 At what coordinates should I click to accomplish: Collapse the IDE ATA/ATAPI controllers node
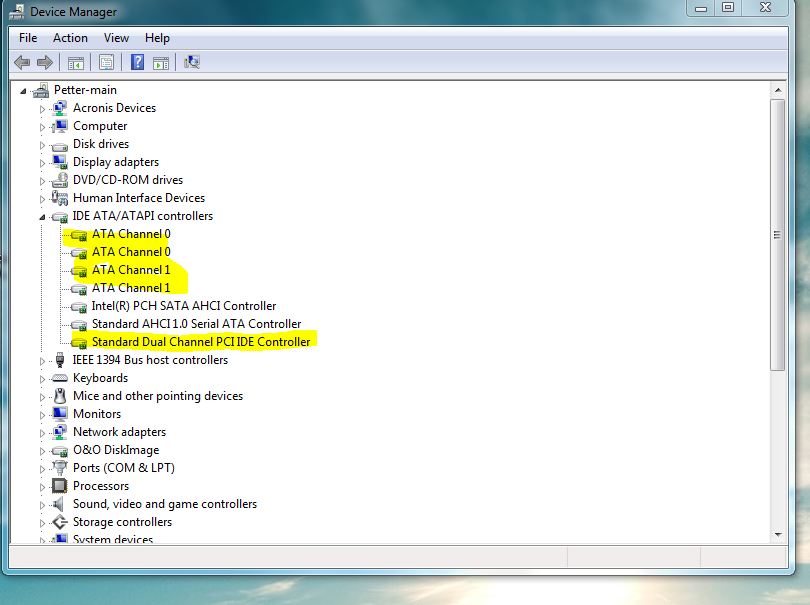(42, 217)
